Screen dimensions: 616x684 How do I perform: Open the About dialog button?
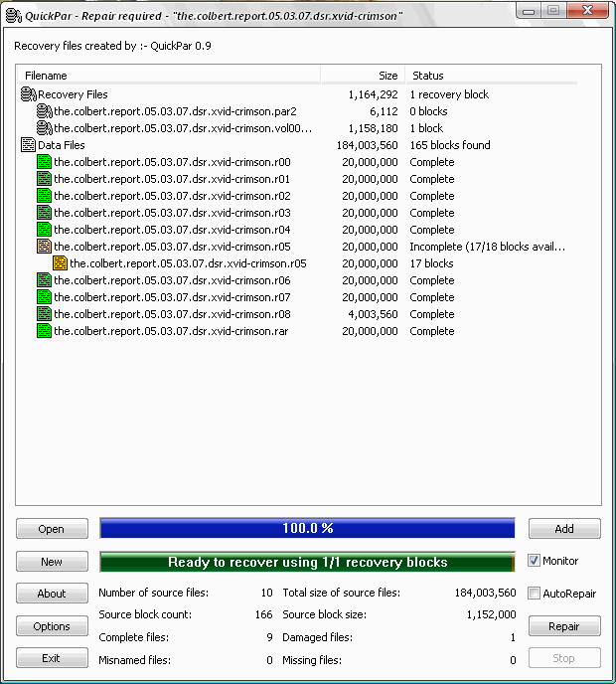(52, 594)
